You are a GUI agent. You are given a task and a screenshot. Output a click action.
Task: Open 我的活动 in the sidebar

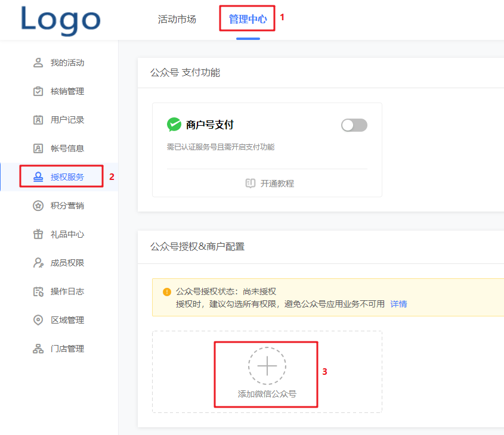(x=67, y=63)
